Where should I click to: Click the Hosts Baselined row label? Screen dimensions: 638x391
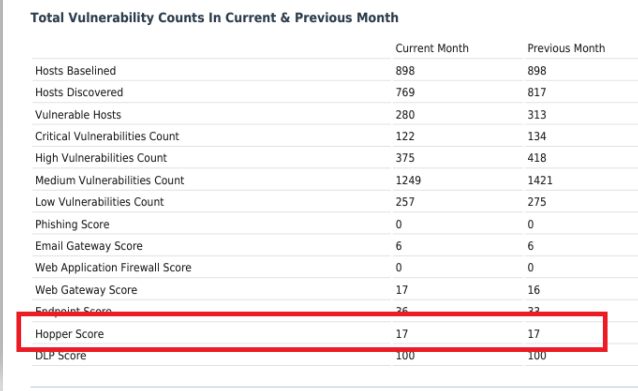point(75,71)
